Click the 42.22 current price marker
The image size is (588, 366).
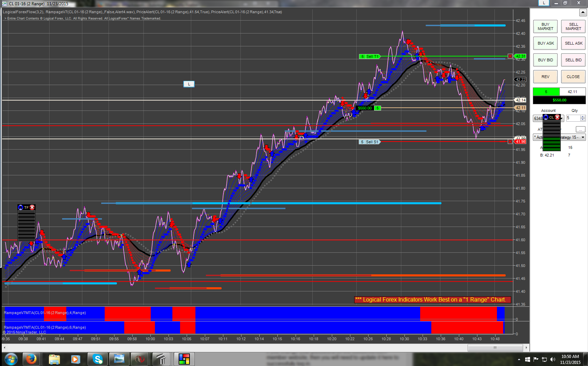(521, 79)
